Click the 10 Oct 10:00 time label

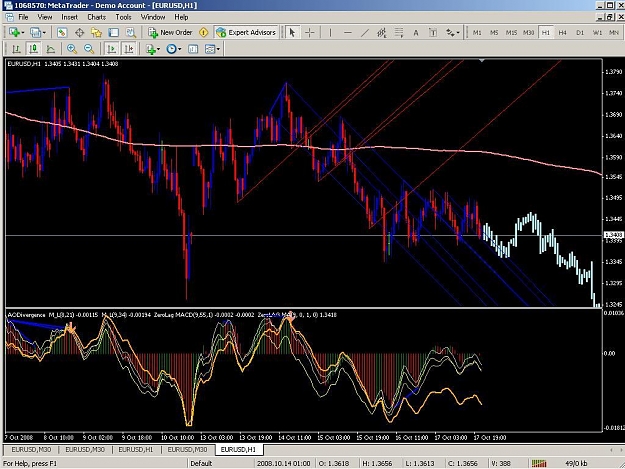177,438
